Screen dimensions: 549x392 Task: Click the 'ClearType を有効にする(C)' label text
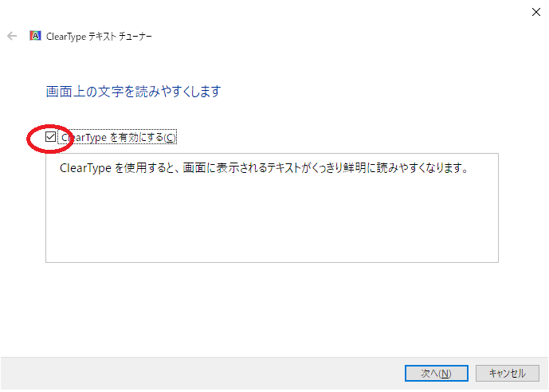[x=119, y=137]
